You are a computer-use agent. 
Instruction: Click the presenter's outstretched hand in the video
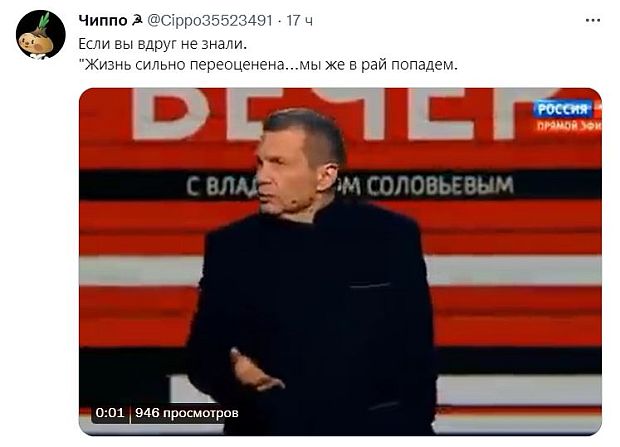(255, 371)
